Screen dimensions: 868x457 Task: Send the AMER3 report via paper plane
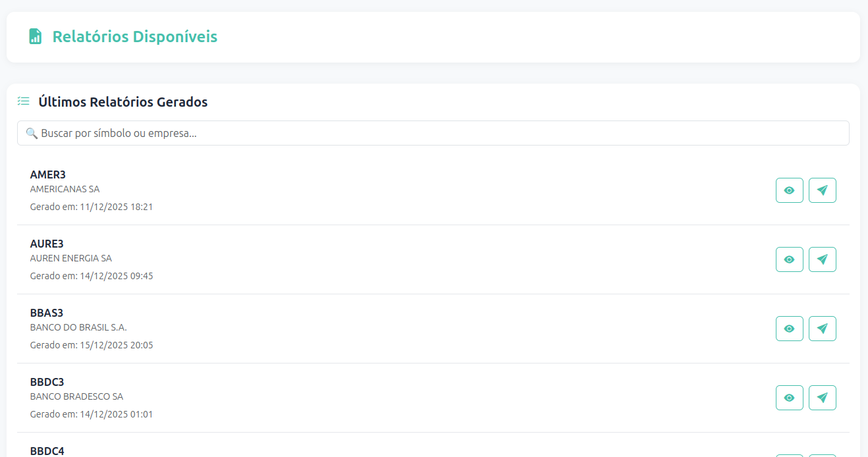pos(822,190)
